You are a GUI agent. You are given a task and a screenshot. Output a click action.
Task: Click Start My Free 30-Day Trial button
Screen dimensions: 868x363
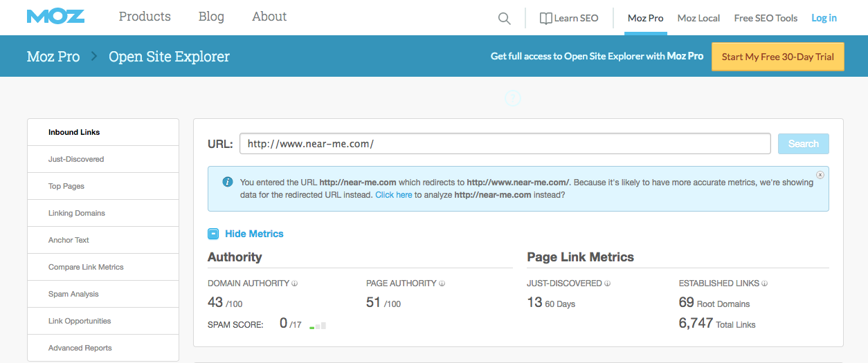pos(778,57)
